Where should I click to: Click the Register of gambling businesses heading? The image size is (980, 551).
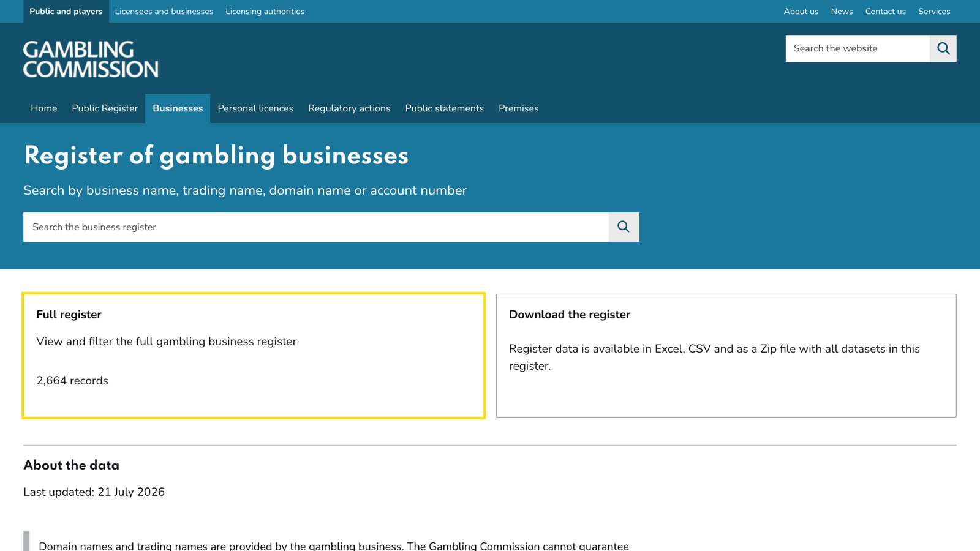[x=216, y=156]
